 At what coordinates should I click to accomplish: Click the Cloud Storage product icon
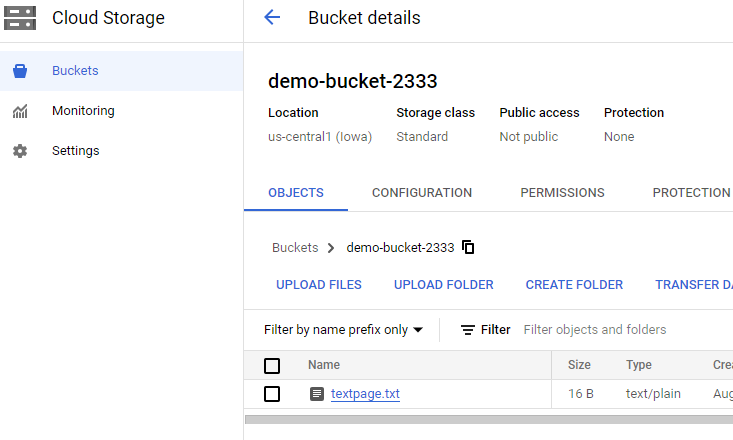(20, 18)
